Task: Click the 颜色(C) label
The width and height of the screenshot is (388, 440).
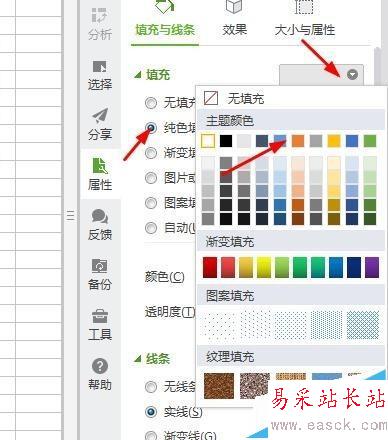Action: pyautogui.click(x=164, y=277)
